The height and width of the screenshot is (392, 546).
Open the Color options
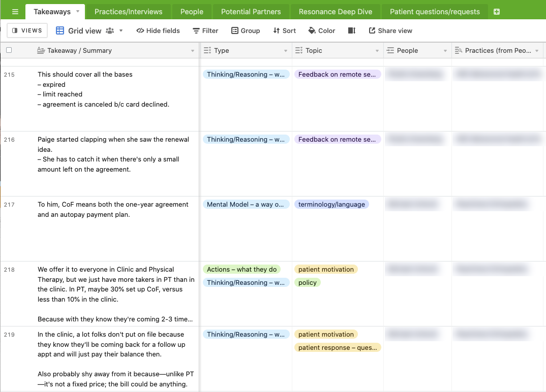point(322,30)
